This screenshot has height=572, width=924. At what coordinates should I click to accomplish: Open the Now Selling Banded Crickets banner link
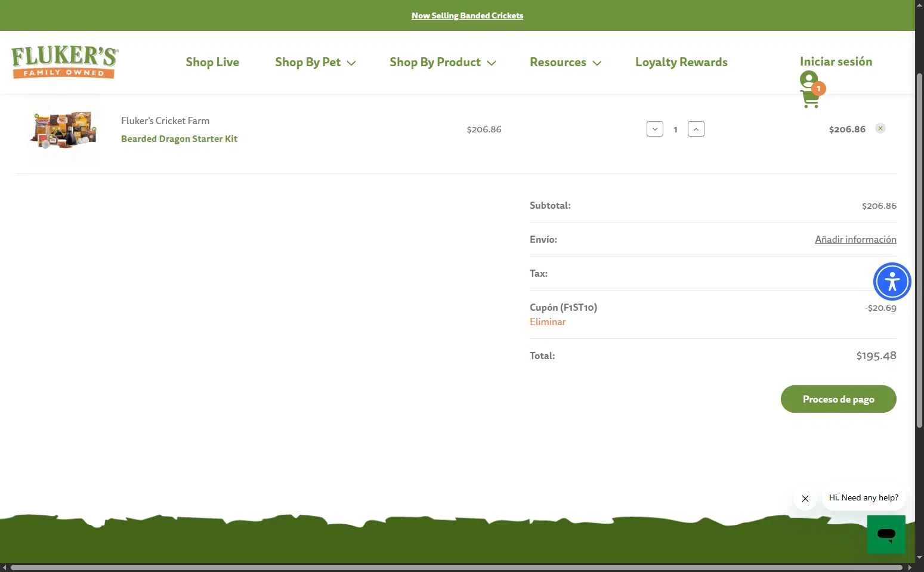(467, 16)
